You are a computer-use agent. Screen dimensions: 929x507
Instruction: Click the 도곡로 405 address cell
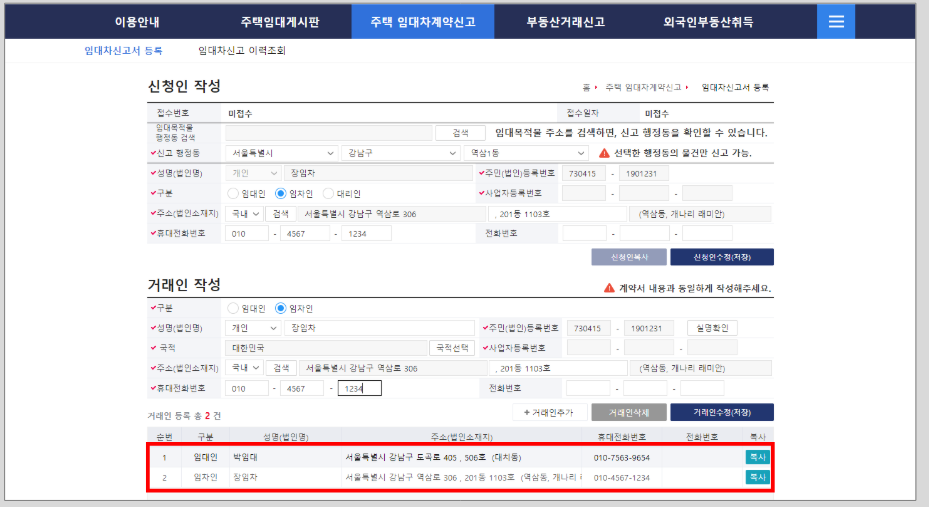433,457
